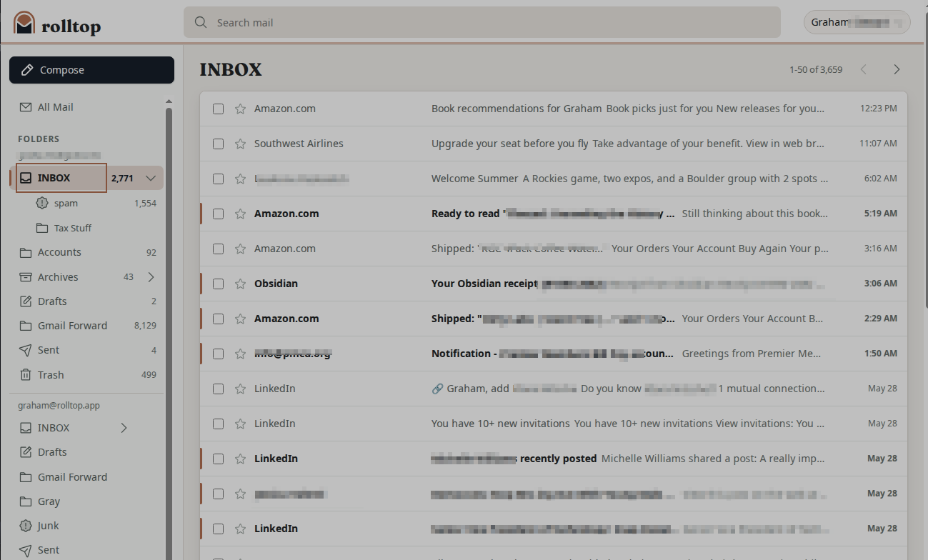The height and width of the screenshot is (560, 928).
Task: Open the Accounts folder
Action: coord(86,253)
